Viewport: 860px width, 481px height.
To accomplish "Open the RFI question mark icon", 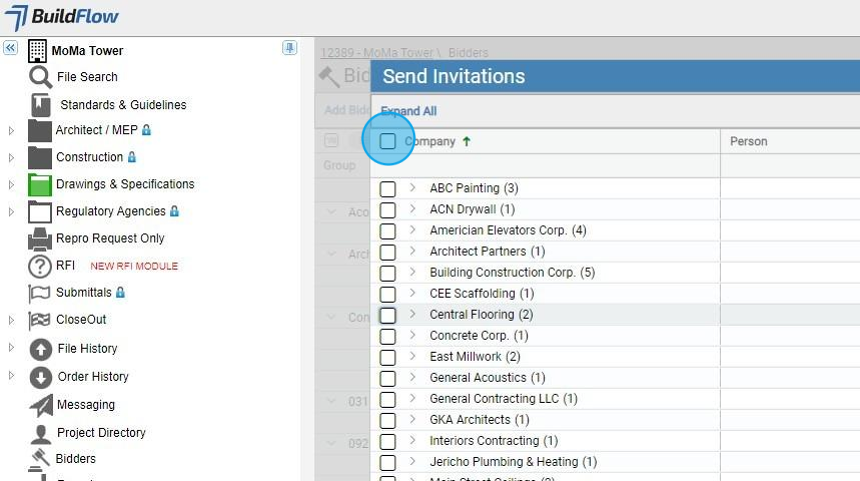I will click(x=39, y=266).
